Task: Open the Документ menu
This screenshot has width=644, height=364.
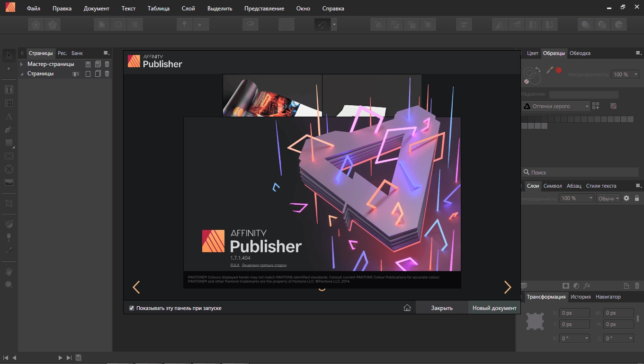Action: click(97, 9)
